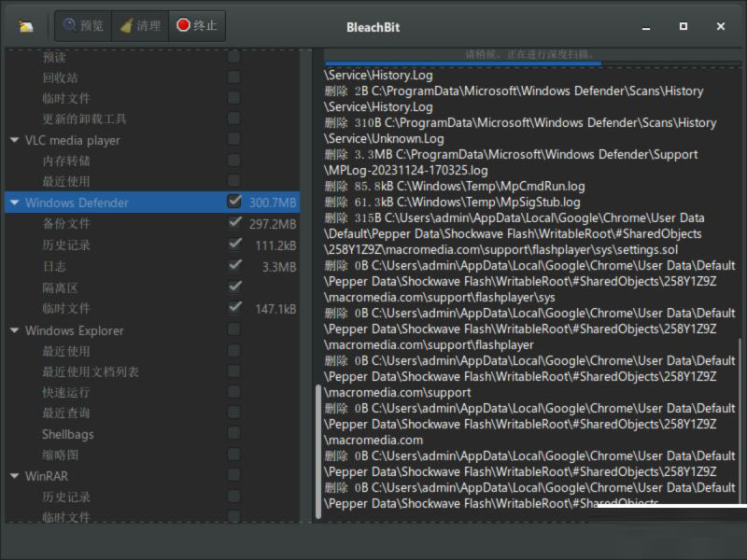Minimize the BleachBit window
This screenshot has width=747, height=560.
tap(646, 27)
